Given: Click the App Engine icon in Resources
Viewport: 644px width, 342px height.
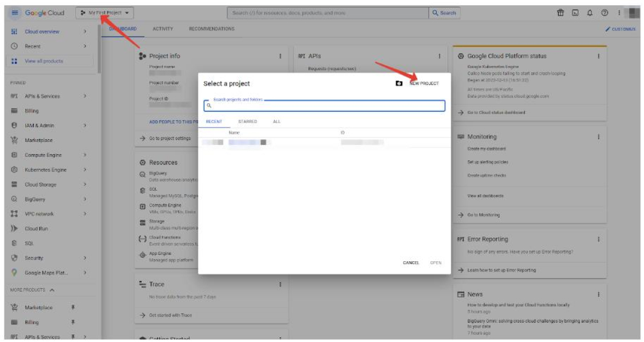Looking at the screenshot, I should point(143,255).
